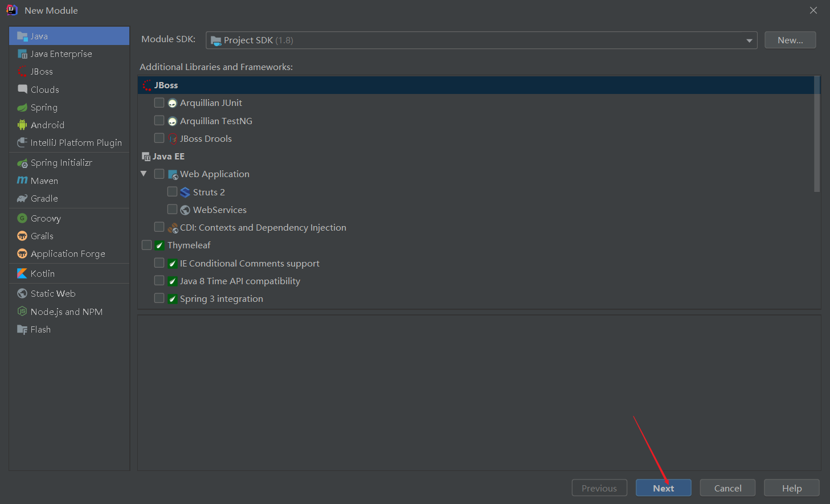Viewport: 830px width, 504px height.
Task: Enable the Arquillian JUnit checkbox
Action: pyautogui.click(x=160, y=103)
